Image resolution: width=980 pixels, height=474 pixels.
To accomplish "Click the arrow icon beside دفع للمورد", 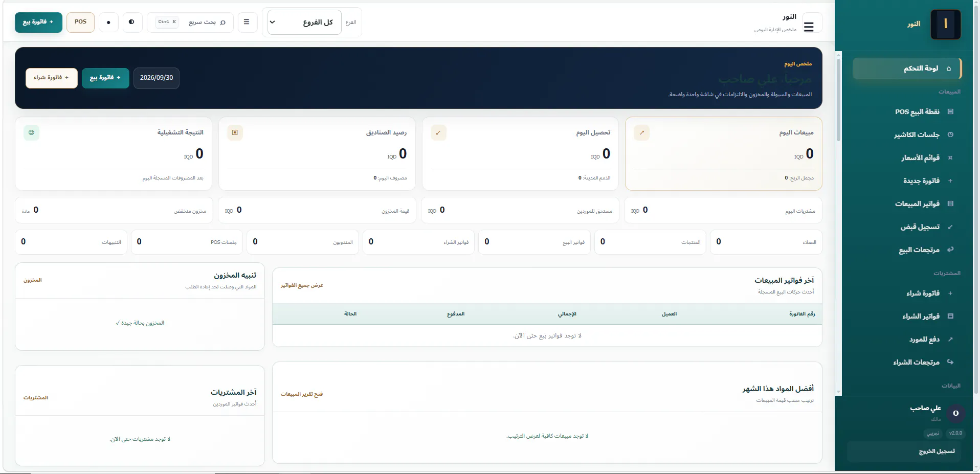I will click(x=950, y=339).
